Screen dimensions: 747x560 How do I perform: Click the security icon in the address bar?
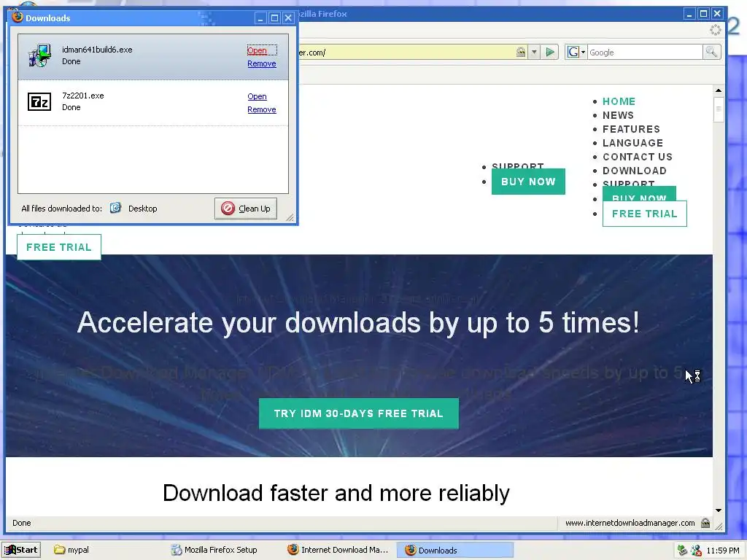[521, 52]
